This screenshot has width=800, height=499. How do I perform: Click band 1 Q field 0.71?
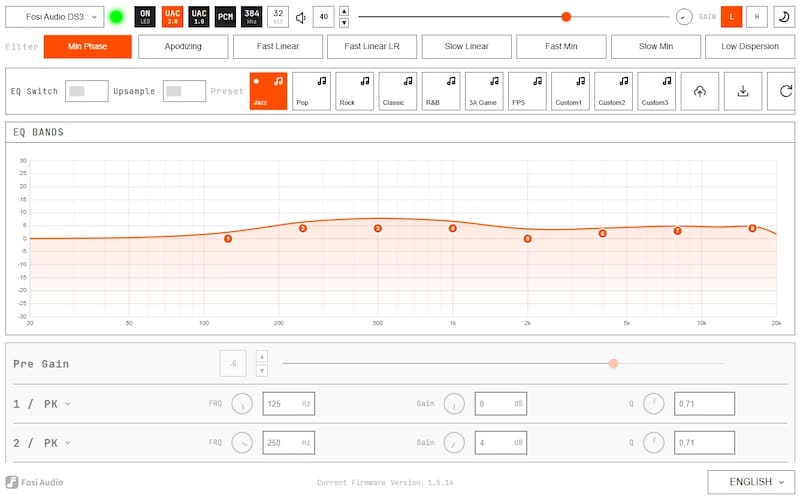click(x=705, y=404)
